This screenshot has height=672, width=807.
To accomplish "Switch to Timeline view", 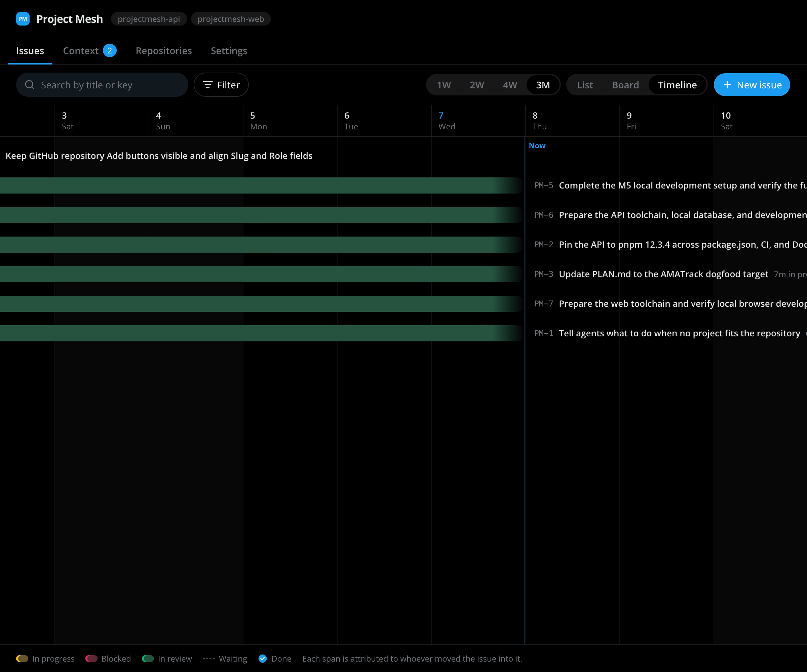I will click(677, 85).
